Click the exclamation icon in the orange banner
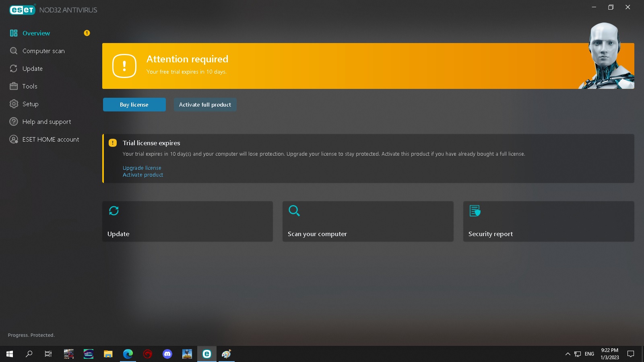The image size is (644, 362). pyautogui.click(x=124, y=66)
